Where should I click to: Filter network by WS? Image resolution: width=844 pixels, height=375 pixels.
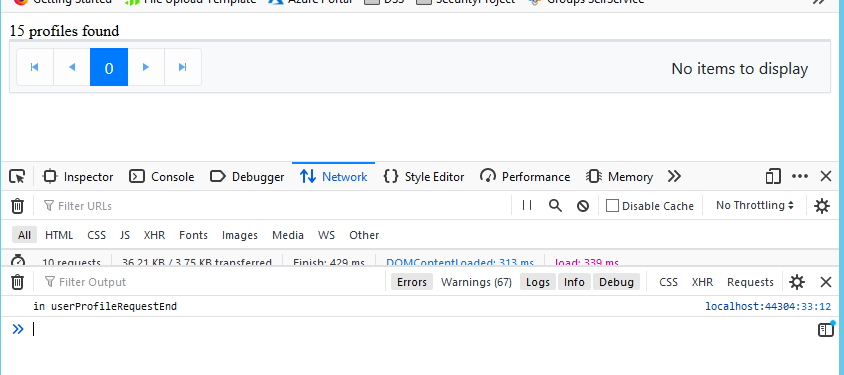pos(326,235)
